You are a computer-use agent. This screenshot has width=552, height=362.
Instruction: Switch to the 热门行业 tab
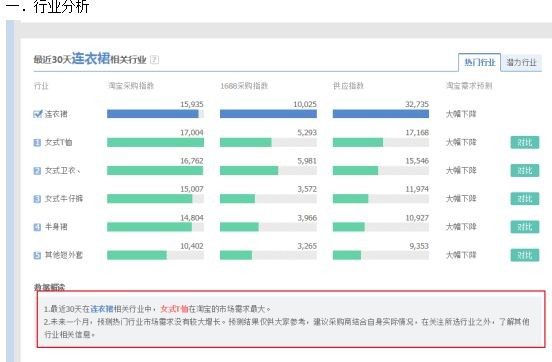(479, 62)
